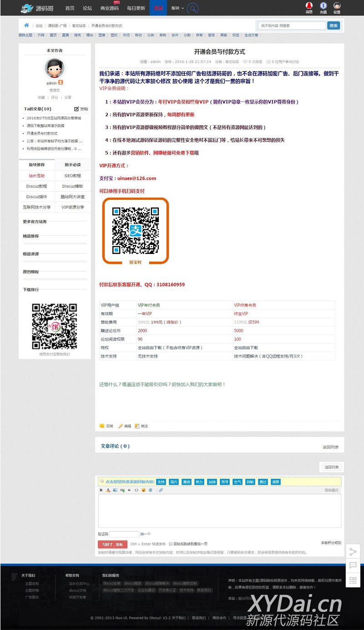Insert quick reply 感恩
This screenshot has height=630, width=364.
tap(276, 482)
